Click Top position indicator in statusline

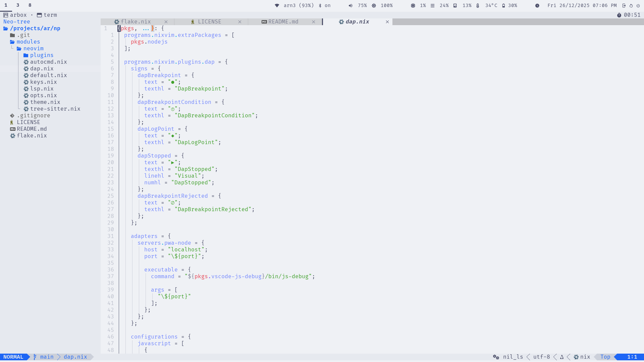pyautogui.click(x=605, y=357)
